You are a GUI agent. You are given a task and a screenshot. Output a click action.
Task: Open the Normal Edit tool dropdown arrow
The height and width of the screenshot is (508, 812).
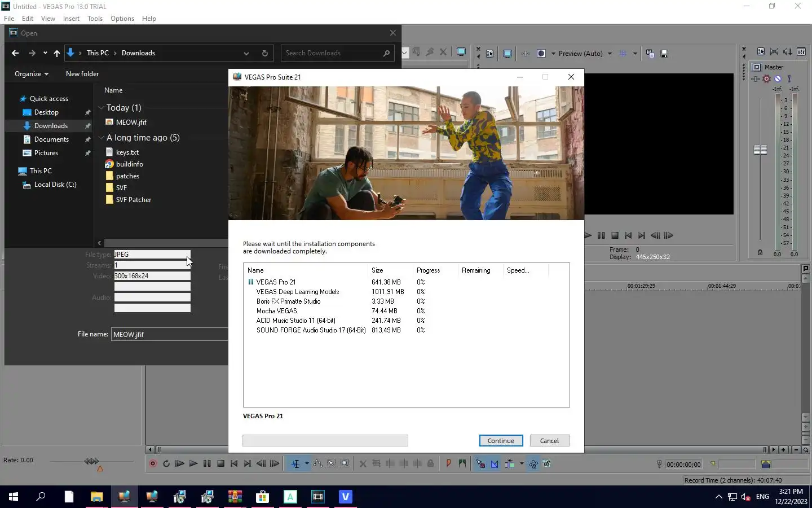(x=307, y=464)
